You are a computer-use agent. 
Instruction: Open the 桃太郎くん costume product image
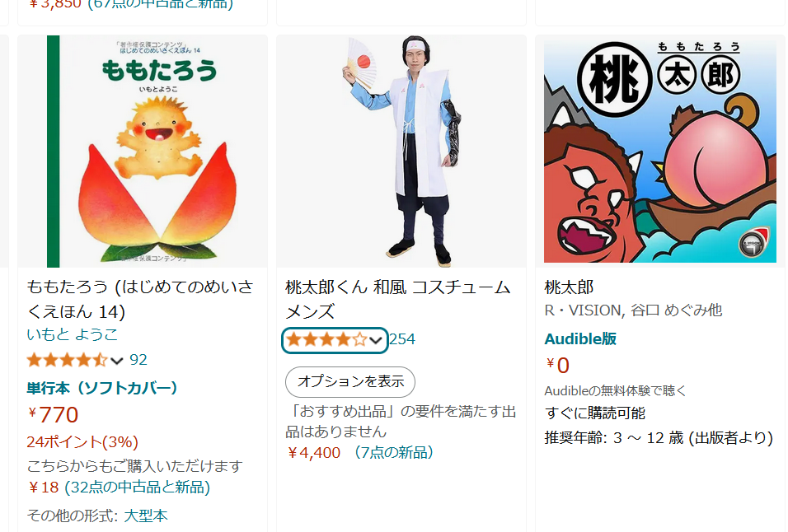click(401, 151)
